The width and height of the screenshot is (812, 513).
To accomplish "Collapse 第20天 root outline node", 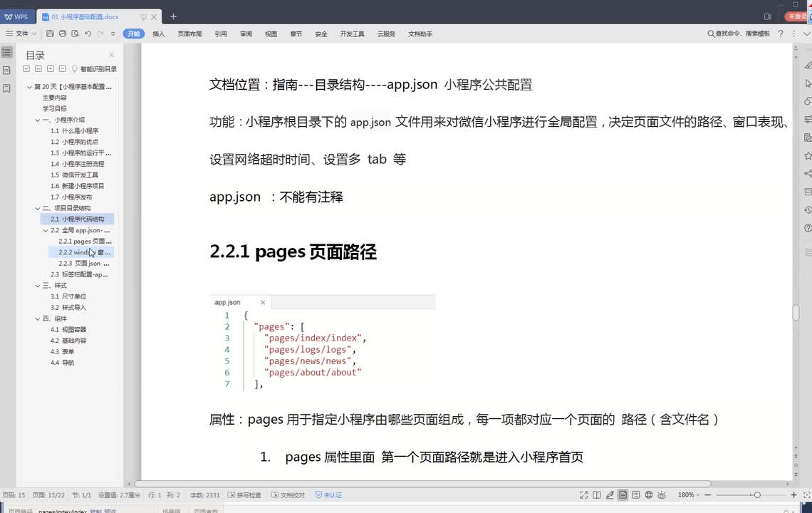I will coord(29,87).
